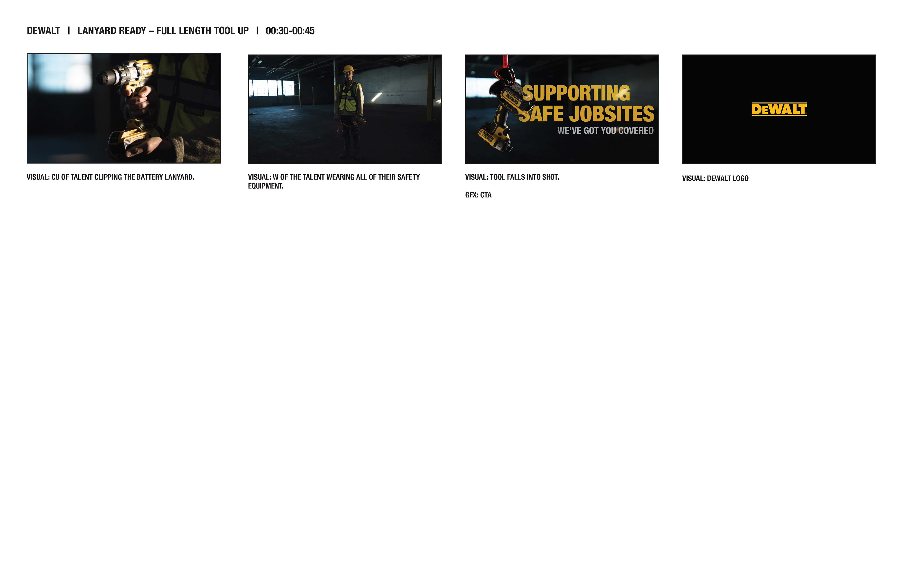The image size is (909, 588).
Task: Click the 'DEWALT' title text in header
Action: click(43, 31)
